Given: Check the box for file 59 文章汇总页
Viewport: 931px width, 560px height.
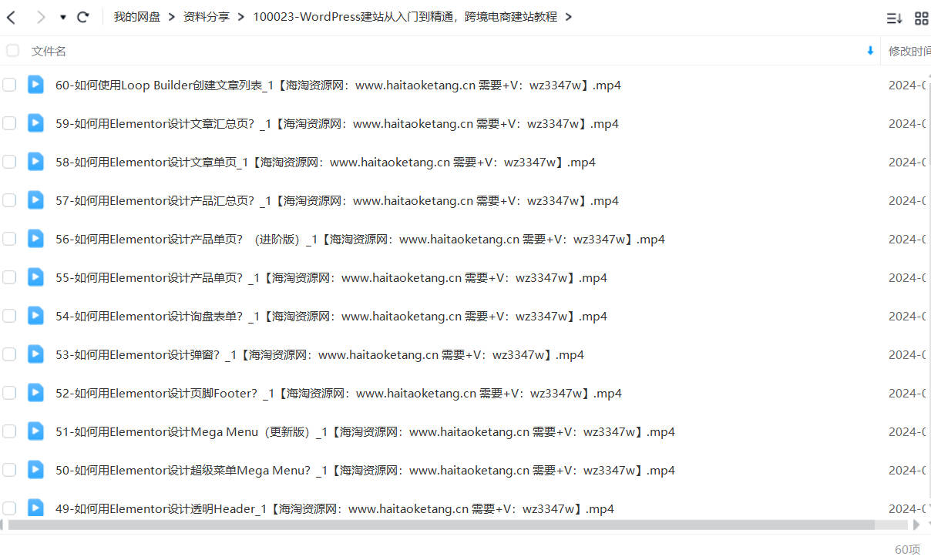Looking at the screenshot, I should point(9,123).
